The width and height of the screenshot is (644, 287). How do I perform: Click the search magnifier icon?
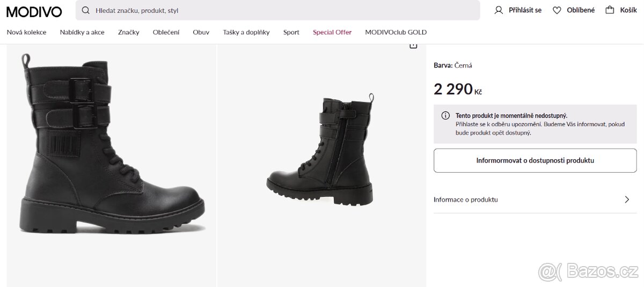[x=86, y=10]
